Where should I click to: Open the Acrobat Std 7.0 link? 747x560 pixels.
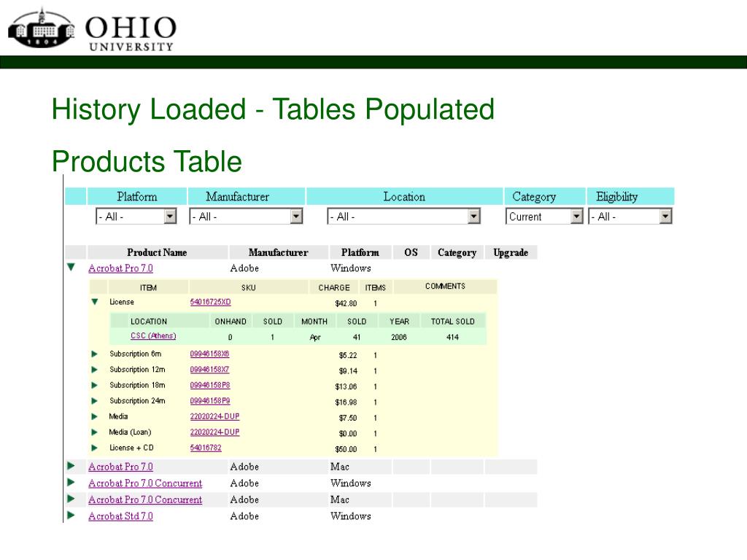click(x=120, y=516)
